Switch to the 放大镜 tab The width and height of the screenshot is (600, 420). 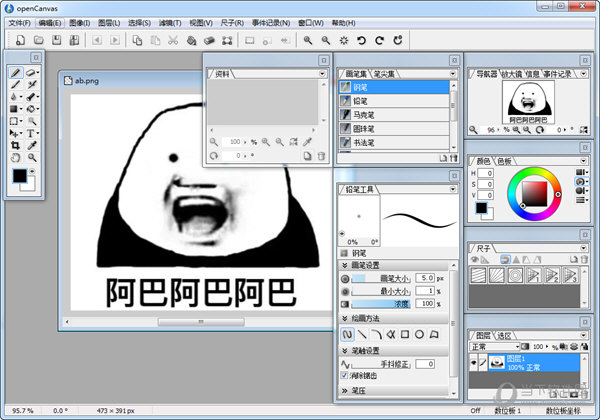[512, 74]
